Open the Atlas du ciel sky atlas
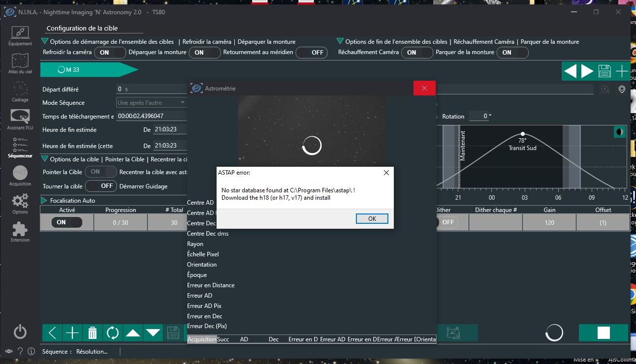The width and height of the screenshot is (636, 364). (x=20, y=63)
